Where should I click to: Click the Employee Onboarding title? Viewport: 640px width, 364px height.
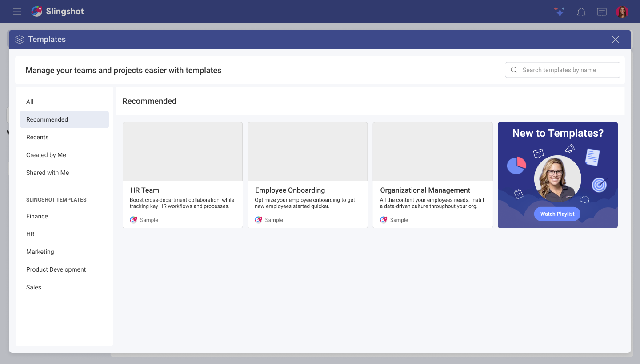pos(290,190)
